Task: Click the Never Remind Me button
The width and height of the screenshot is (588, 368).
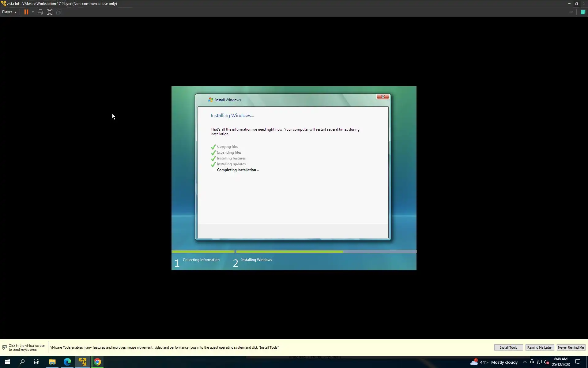Action: pyautogui.click(x=571, y=347)
